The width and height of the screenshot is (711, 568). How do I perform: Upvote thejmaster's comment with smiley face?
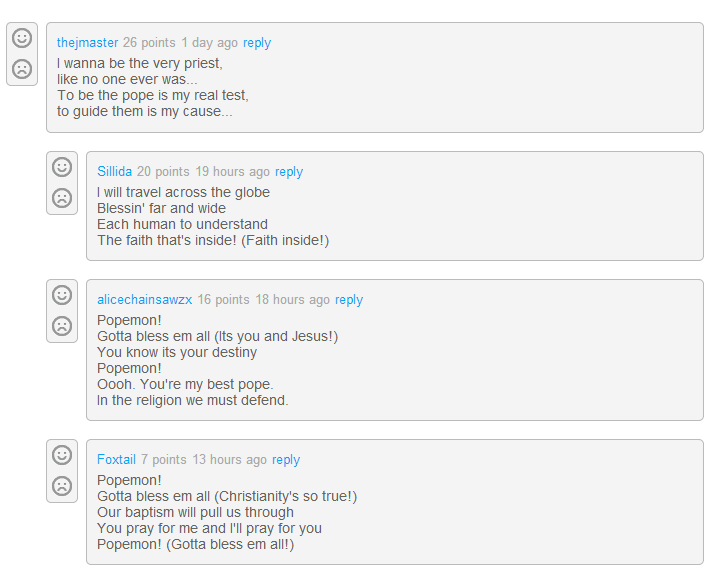click(x=22, y=38)
